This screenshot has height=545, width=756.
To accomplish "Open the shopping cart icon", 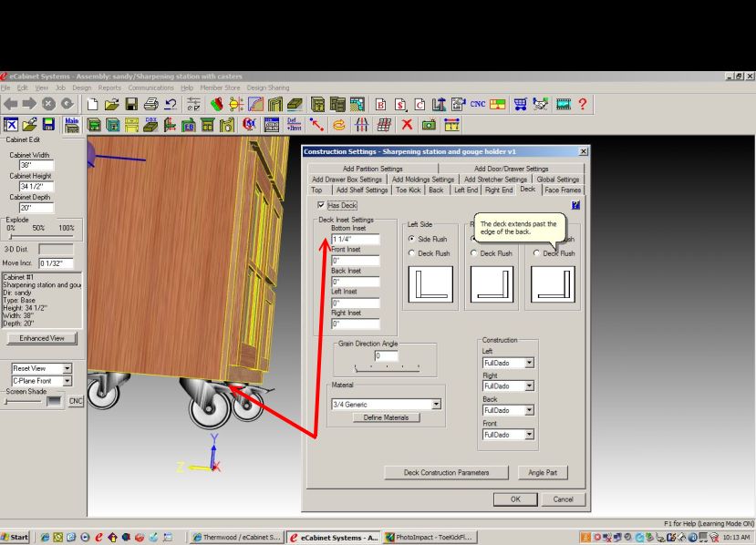I will 520,104.
